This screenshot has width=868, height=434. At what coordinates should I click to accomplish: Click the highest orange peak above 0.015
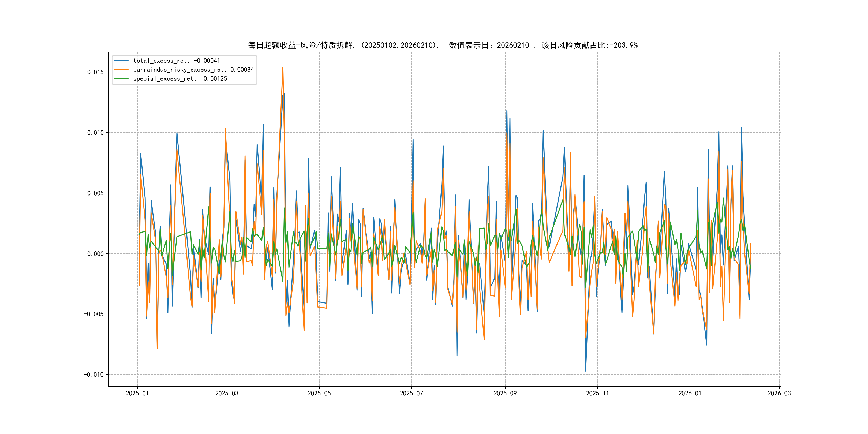pos(283,68)
